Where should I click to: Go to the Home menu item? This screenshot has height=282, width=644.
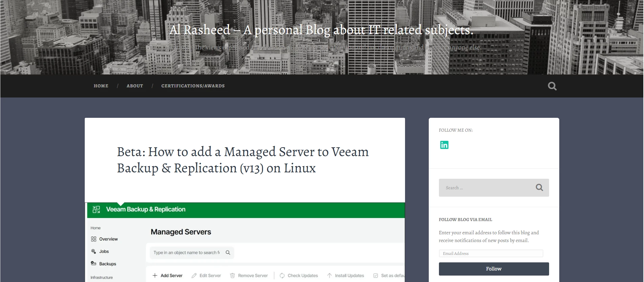(x=101, y=86)
